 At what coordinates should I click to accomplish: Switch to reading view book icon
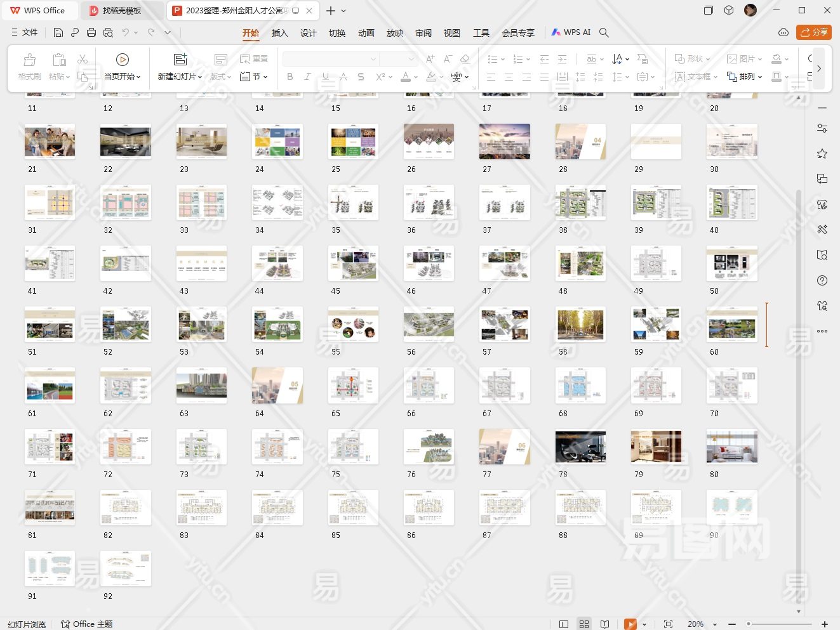605,624
